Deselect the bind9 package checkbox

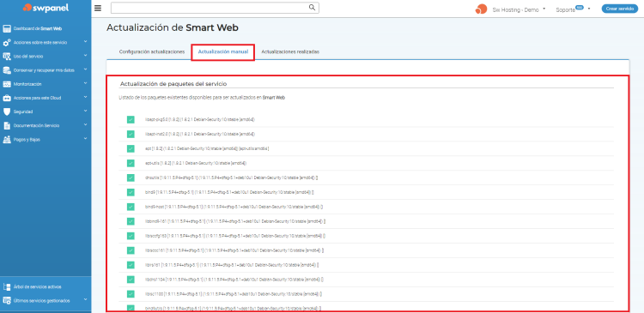(x=131, y=192)
